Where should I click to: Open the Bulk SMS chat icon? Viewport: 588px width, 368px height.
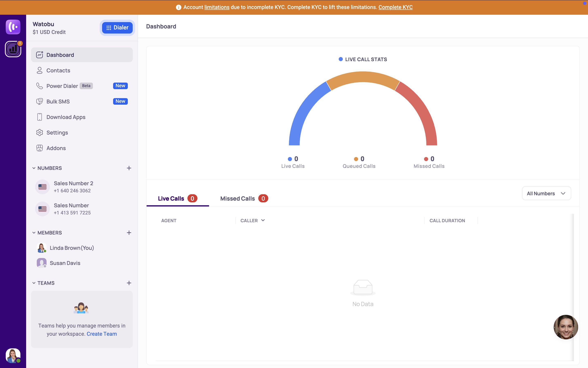point(40,101)
